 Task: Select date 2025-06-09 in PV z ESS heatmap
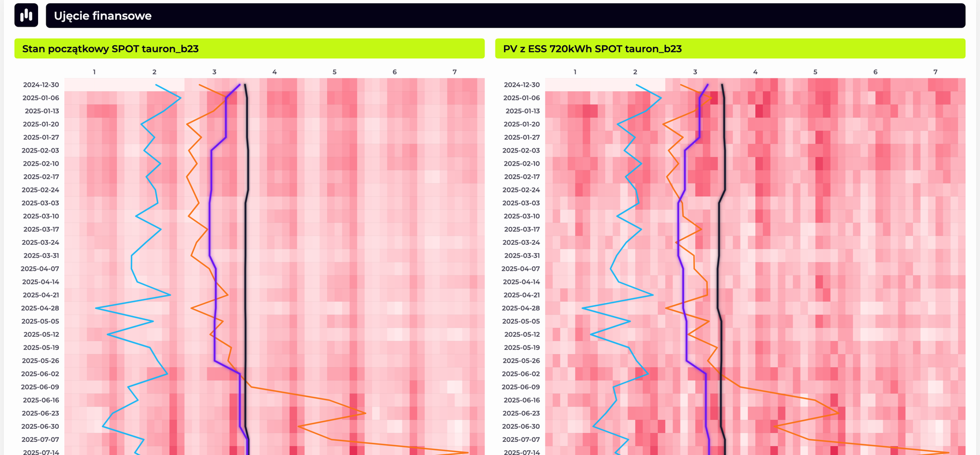tap(521, 387)
